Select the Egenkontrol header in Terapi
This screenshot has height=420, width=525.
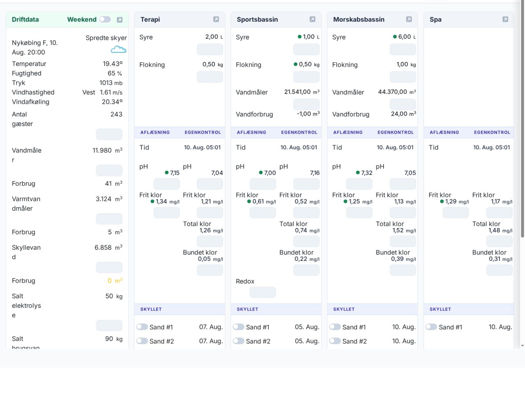pyautogui.click(x=203, y=132)
